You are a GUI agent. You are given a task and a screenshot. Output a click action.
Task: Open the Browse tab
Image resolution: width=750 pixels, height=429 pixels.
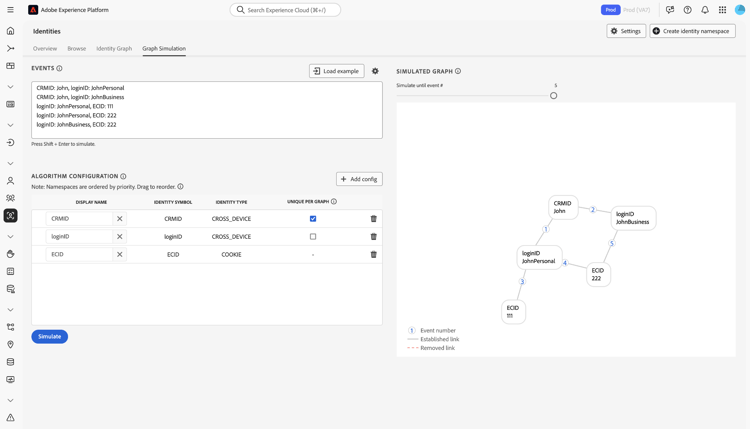(x=77, y=48)
